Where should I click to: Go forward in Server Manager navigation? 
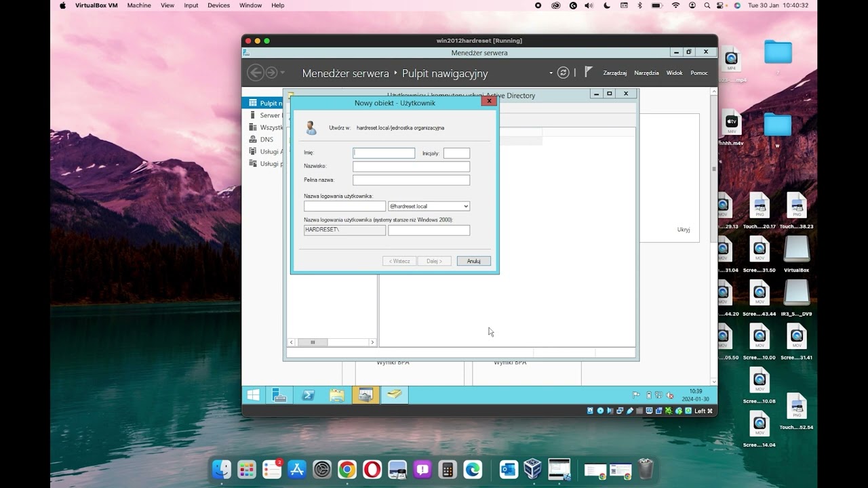(271, 73)
